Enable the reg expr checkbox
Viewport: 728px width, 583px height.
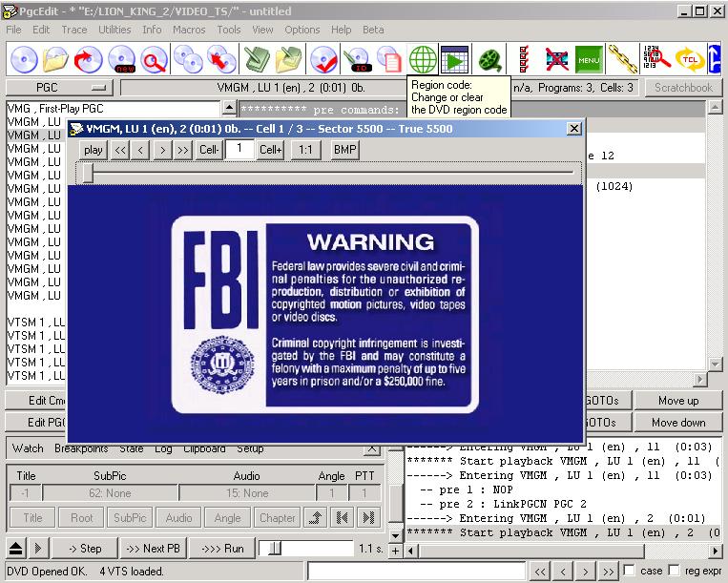pos(675,571)
